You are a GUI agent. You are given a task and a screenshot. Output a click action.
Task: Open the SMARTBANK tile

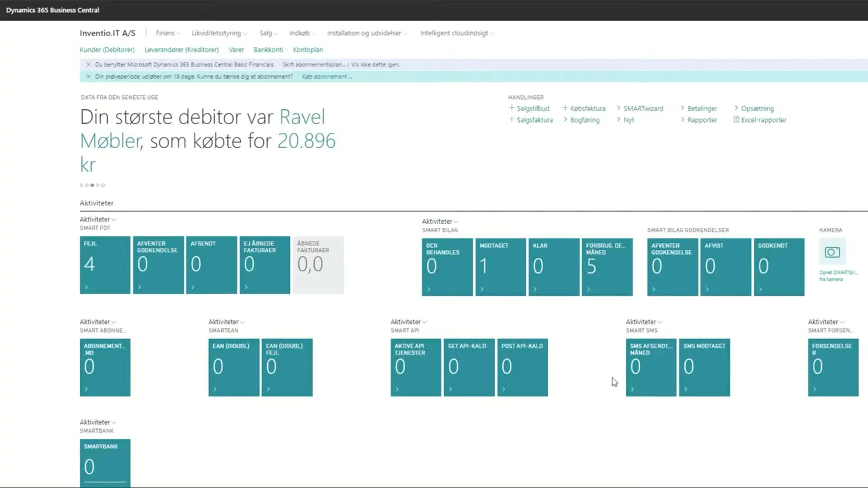(105, 463)
